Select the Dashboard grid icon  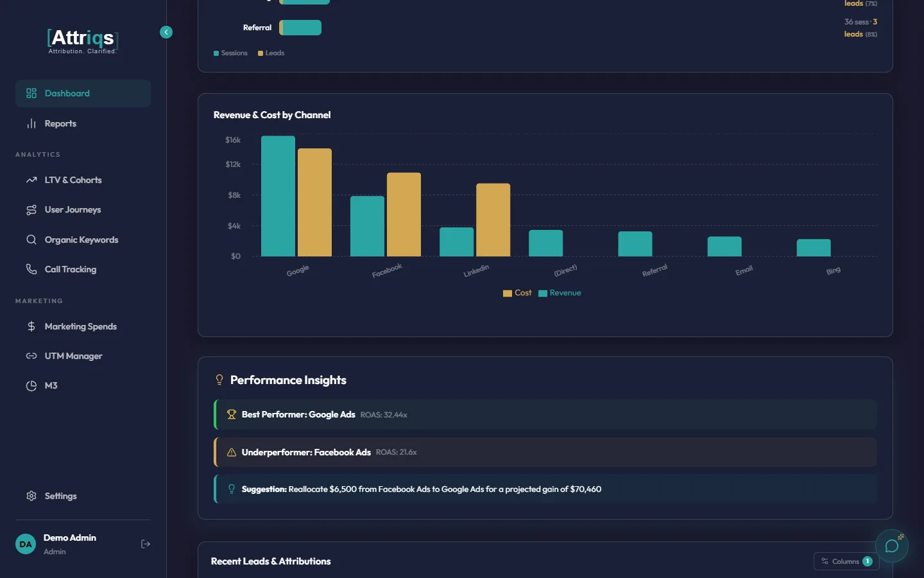[x=31, y=93]
